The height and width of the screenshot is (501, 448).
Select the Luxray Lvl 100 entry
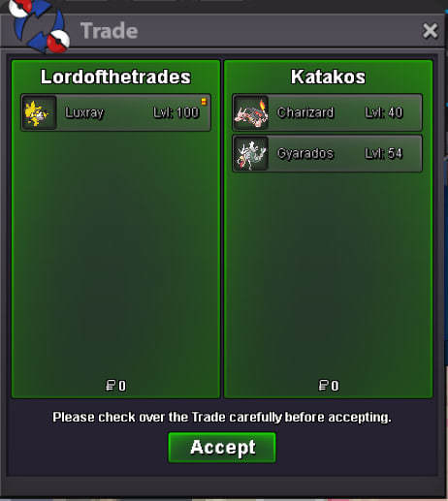pyautogui.click(x=116, y=112)
